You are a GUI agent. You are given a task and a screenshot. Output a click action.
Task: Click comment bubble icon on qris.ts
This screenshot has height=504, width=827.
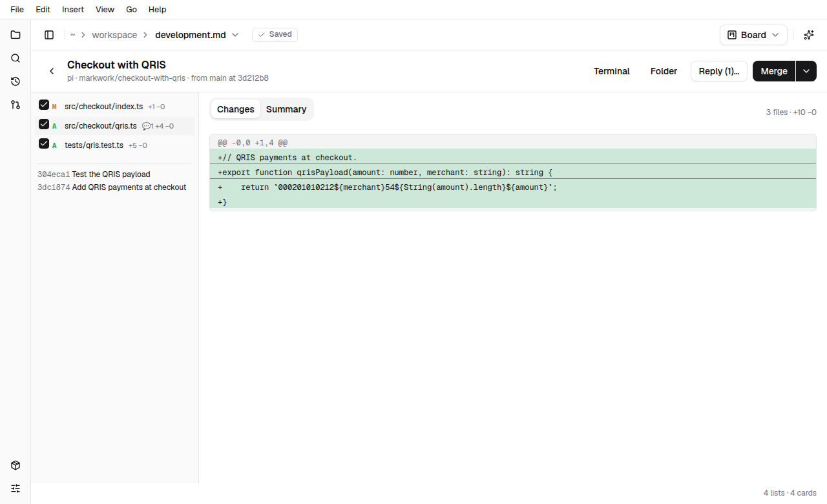point(146,126)
